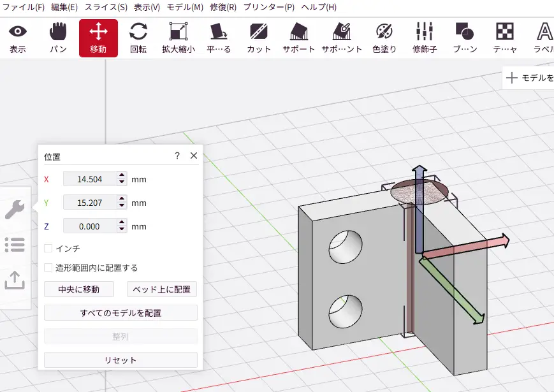
Task: Select the 色塗り paint tool
Action: click(384, 38)
